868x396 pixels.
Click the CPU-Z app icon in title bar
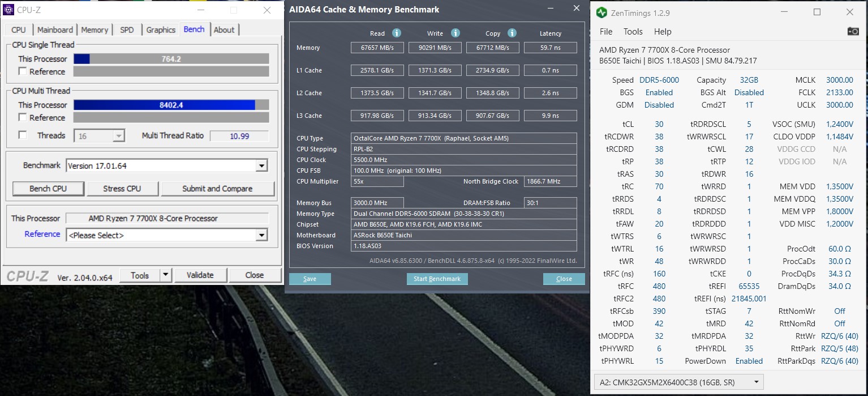coord(8,10)
